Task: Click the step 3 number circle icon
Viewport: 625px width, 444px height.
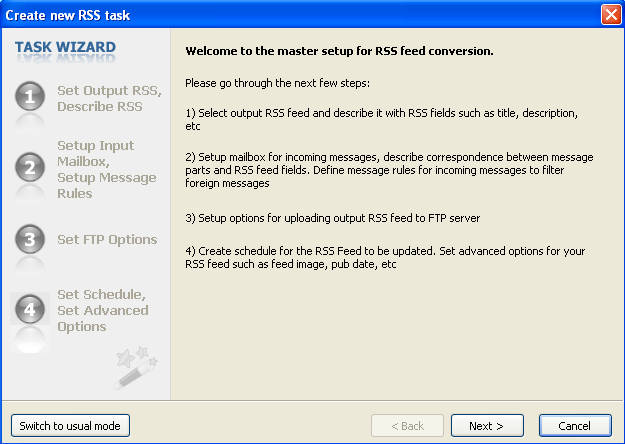Action: coord(30,240)
